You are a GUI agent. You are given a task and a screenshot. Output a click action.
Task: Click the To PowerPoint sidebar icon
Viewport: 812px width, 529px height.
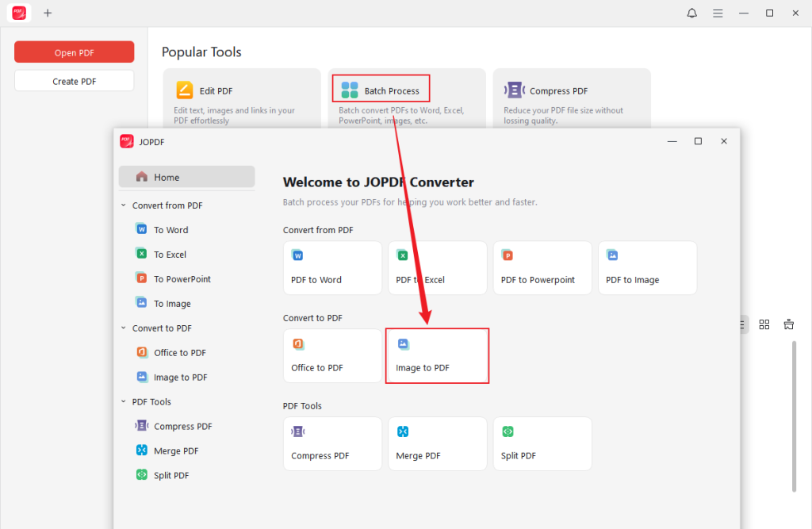coord(144,278)
